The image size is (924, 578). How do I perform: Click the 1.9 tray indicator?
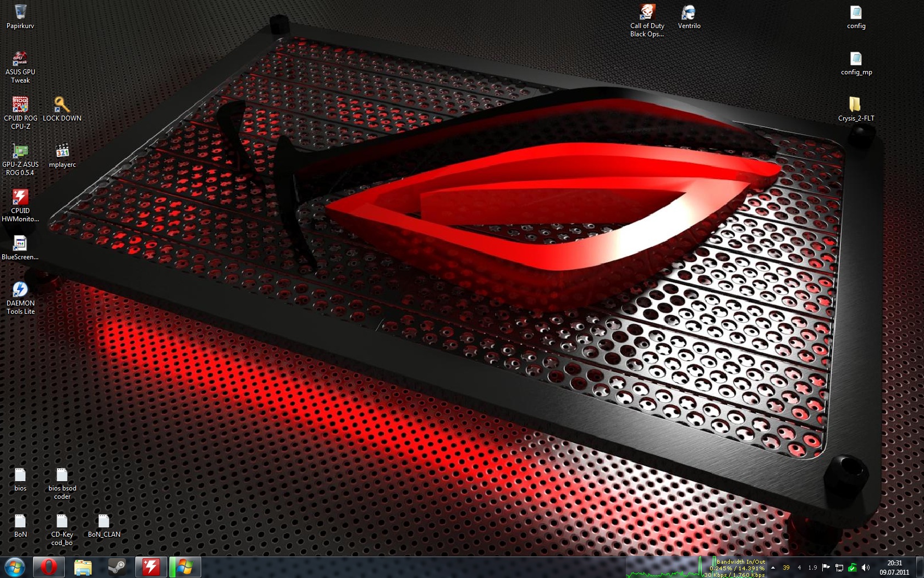pyautogui.click(x=813, y=568)
